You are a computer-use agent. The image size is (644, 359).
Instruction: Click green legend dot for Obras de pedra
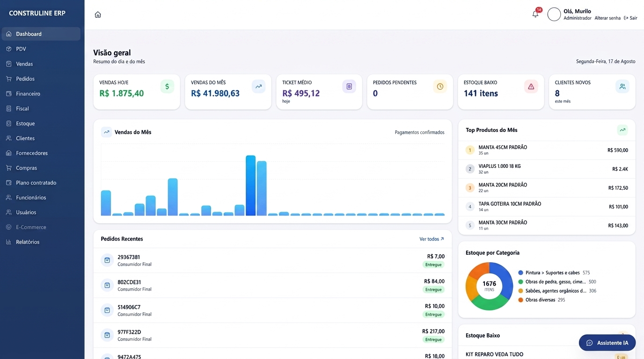click(x=521, y=282)
